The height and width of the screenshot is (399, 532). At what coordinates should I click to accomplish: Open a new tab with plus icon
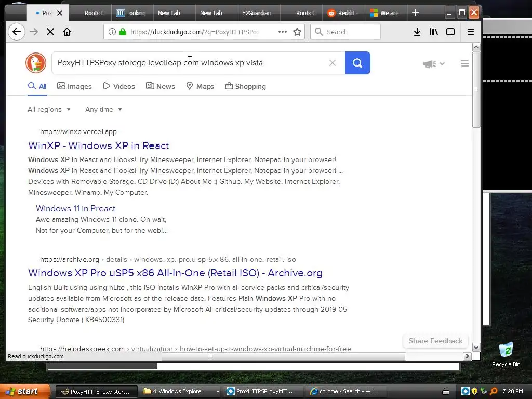coord(415,12)
